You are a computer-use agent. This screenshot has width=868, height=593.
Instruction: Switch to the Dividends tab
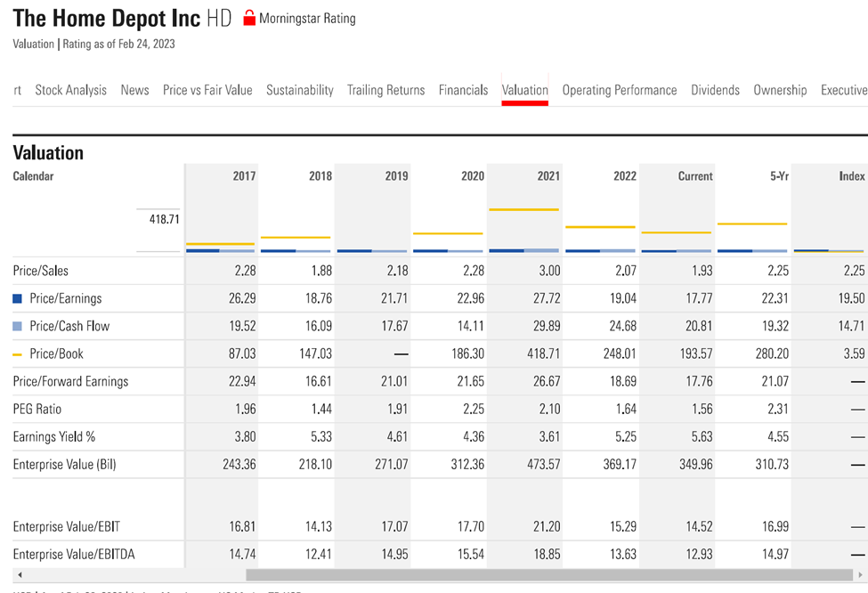pyautogui.click(x=715, y=90)
